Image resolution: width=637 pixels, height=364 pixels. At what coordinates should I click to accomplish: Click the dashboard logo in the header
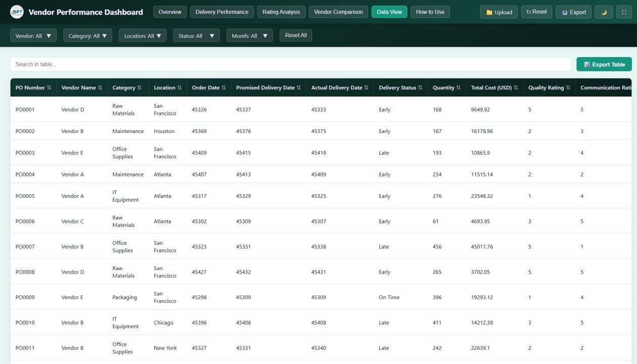(17, 11)
